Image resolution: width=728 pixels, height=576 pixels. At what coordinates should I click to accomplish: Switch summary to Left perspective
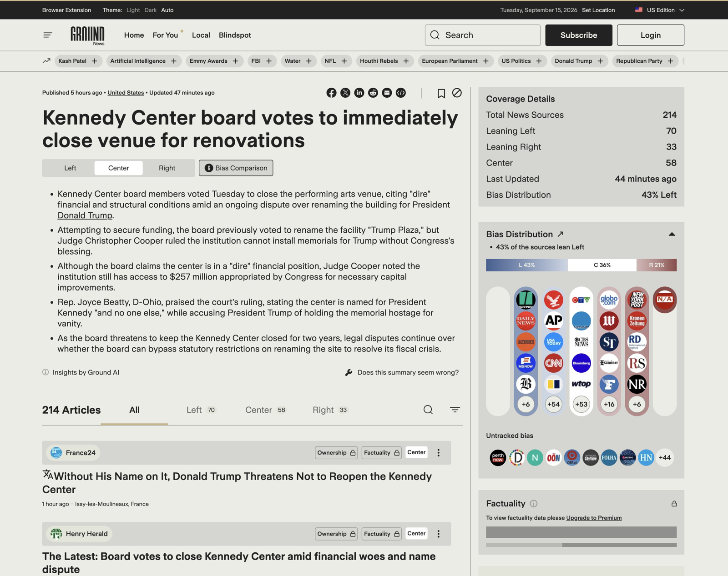click(x=70, y=168)
